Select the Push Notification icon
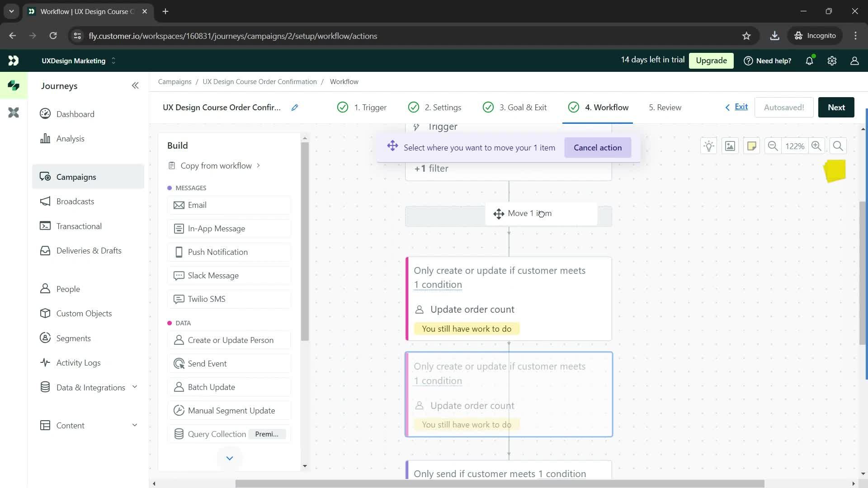 178,252
